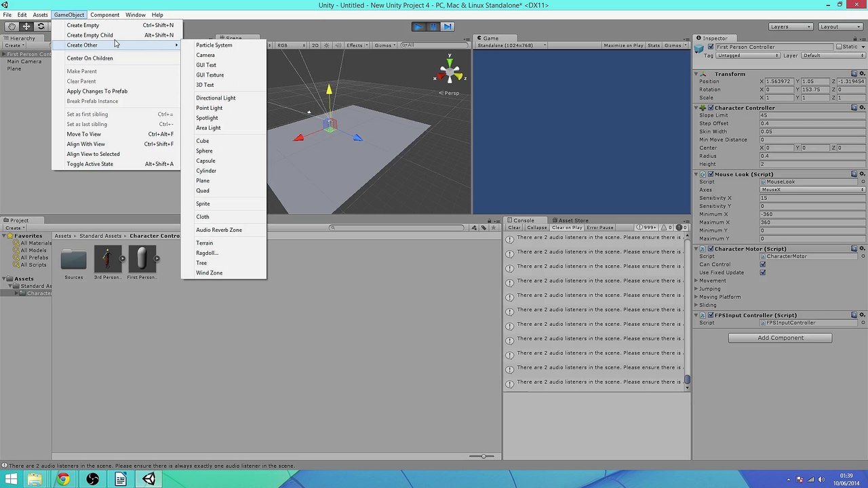Image resolution: width=868 pixels, height=488 pixels.
Task: Open Chrome from the Windows taskbar
Action: pos(63,479)
